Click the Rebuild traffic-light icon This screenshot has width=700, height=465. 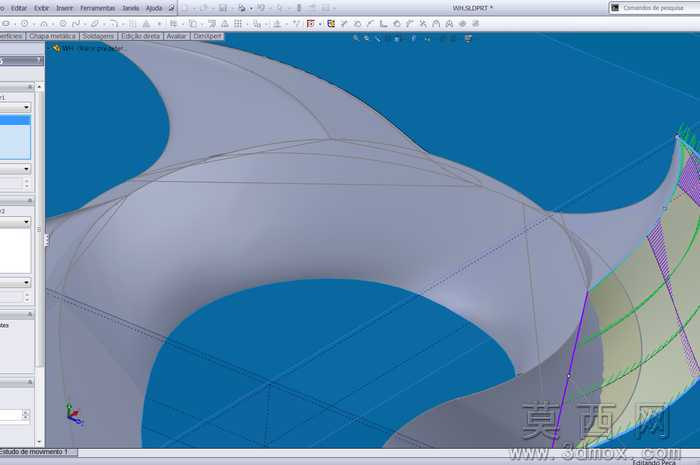click(x=299, y=8)
